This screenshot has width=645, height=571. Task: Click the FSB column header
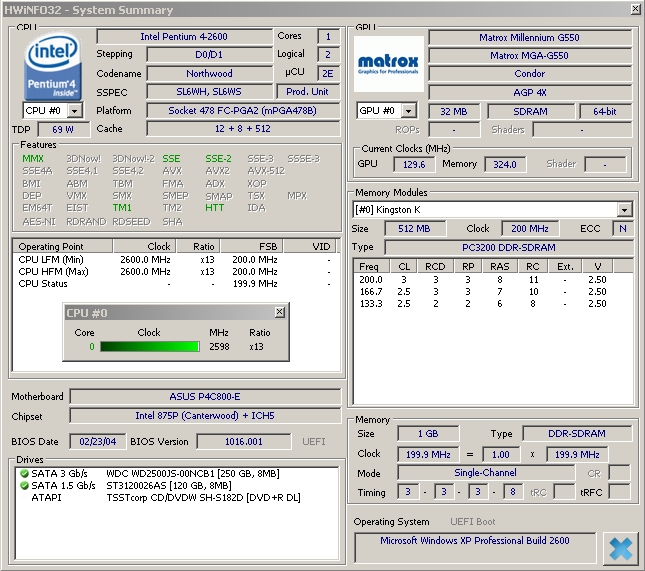tap(252, 246)
